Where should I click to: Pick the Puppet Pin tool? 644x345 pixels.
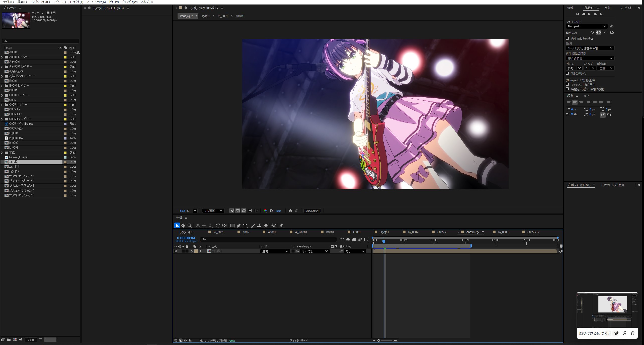pyautogui.click(x=281, y=226)
